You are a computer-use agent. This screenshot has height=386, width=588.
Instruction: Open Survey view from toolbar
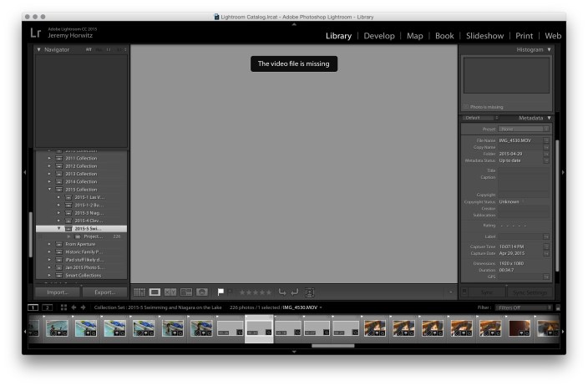tap(186, 292)
